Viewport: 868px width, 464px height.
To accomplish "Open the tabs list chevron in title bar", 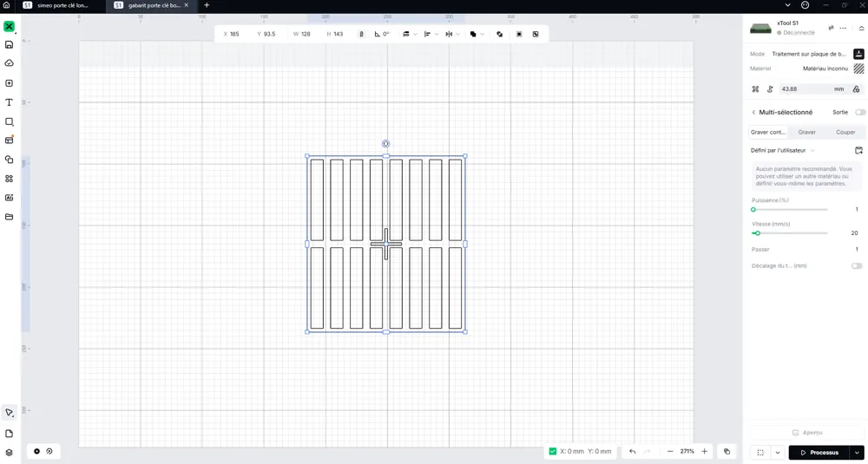I will pos(788,5).
